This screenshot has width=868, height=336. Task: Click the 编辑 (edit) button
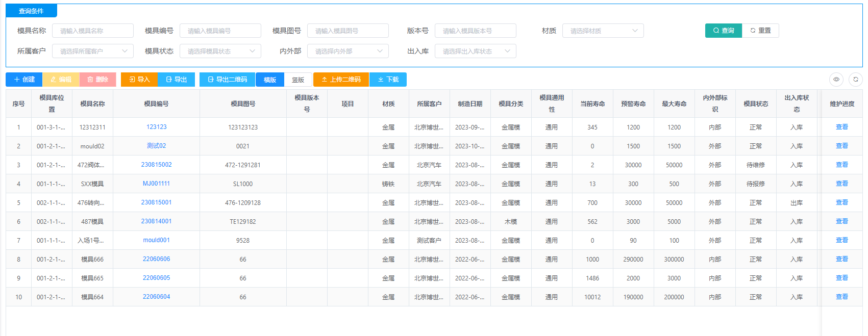[x=61, y=80]
